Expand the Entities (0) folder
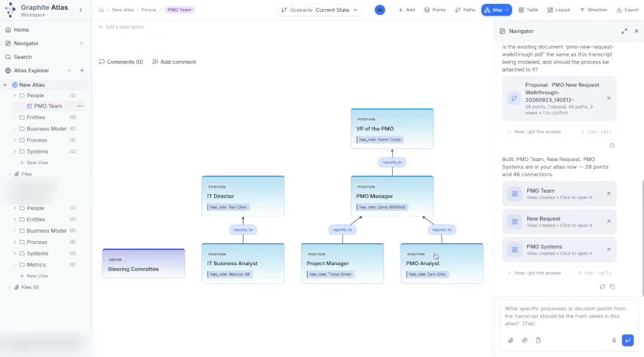644x357 pixels. [x=15, y=117]
